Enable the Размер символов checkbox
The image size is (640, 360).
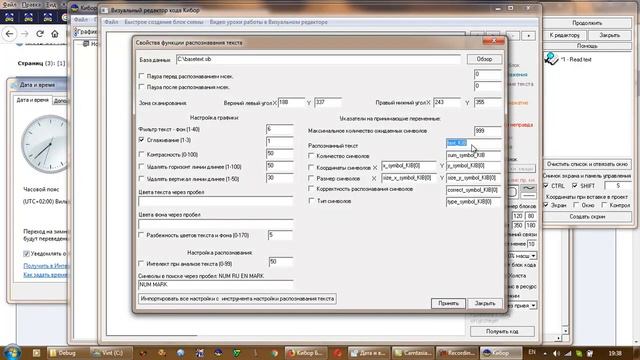pyautogui.click(x=311, y=178)
